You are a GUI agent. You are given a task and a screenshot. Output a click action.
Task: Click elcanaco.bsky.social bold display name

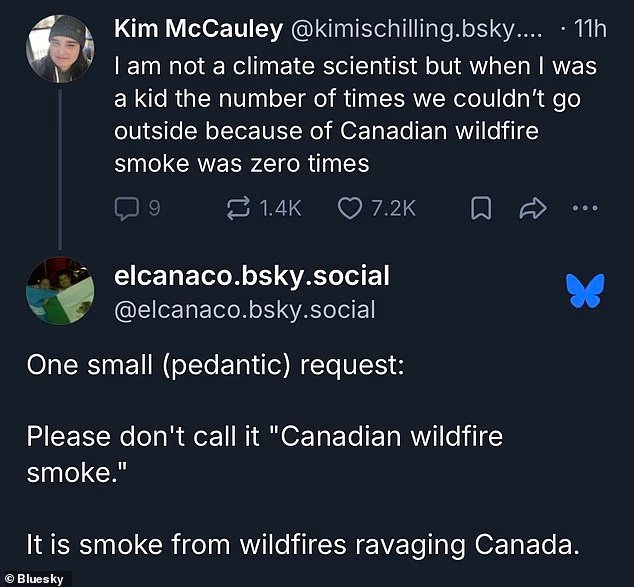click(x=252, y=276)
